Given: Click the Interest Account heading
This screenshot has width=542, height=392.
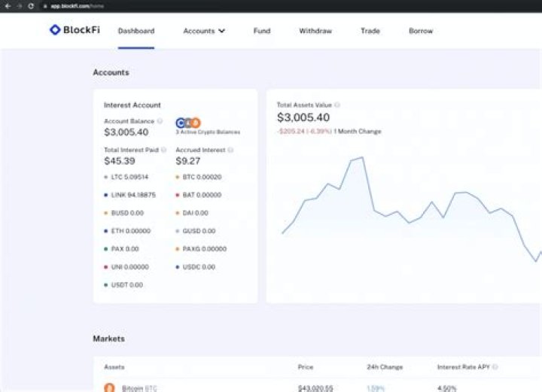Looking at the screenshot, I should coord(132,105).
